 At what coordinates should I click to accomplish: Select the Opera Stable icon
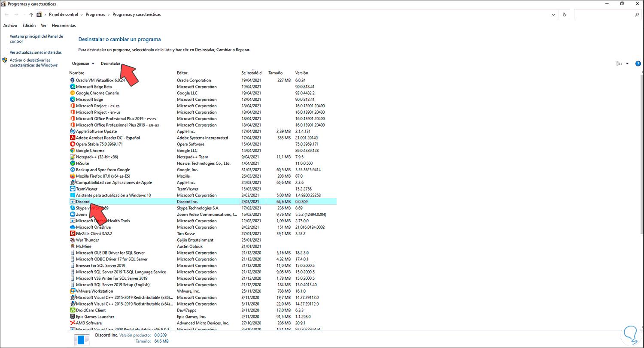[72, 144]
